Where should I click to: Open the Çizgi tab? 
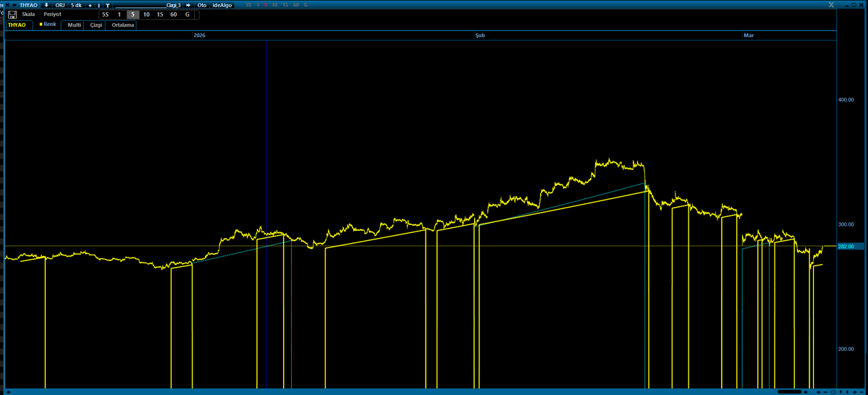(96, 25)
